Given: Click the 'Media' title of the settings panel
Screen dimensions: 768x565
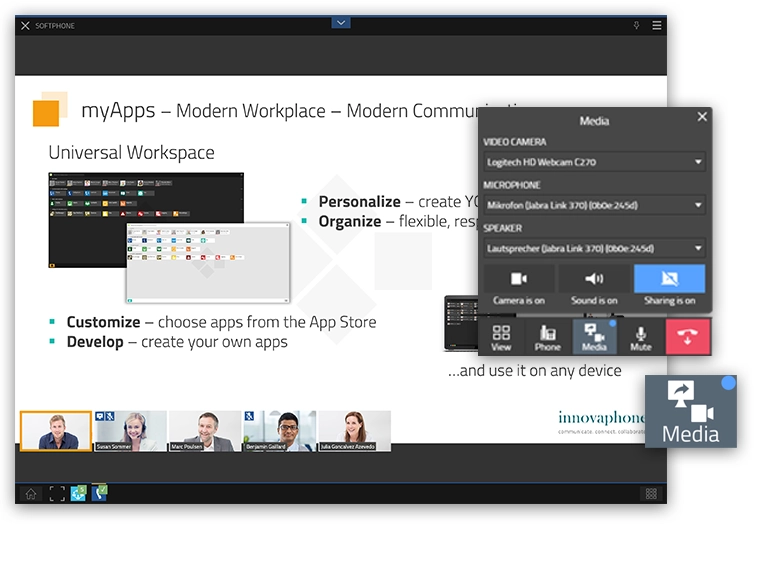Looking at the screenshot, I should [x=594, y=121].
